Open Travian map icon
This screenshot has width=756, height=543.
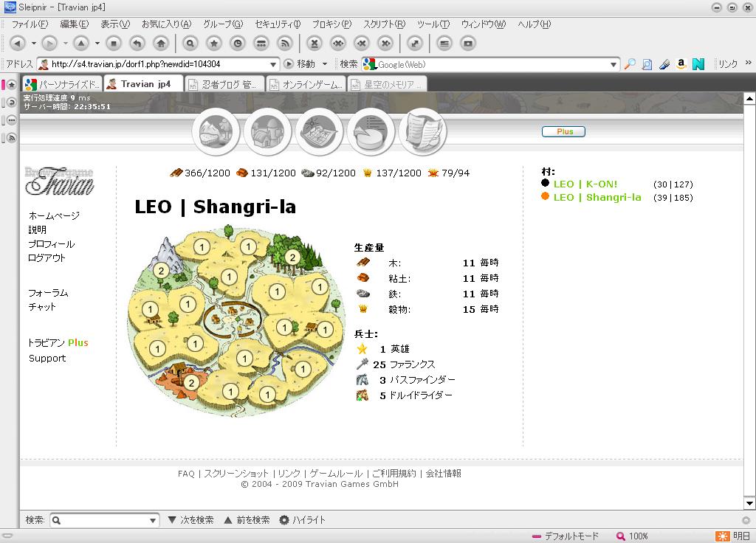point(320,131)
